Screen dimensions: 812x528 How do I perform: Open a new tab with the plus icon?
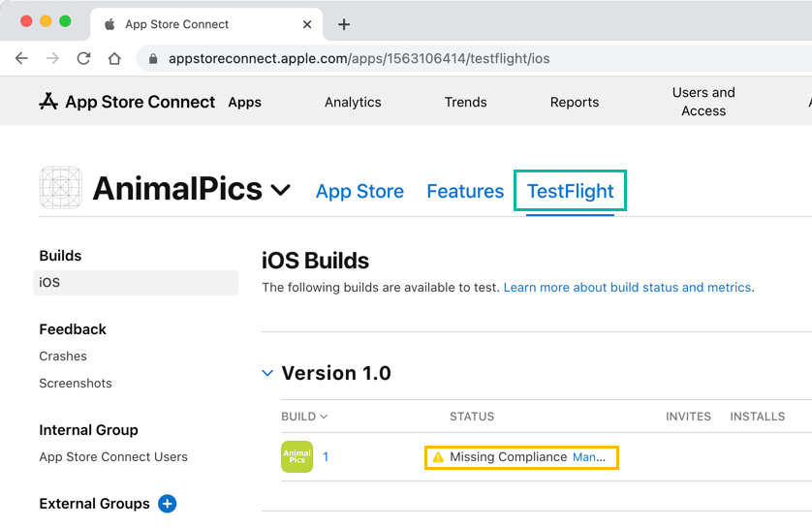point(344,24)
